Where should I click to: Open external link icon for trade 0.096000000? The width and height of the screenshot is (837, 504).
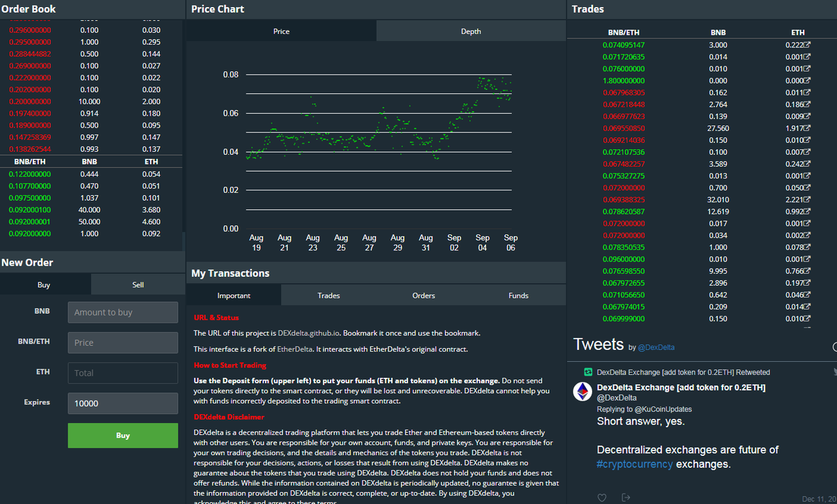coord(808,259)
